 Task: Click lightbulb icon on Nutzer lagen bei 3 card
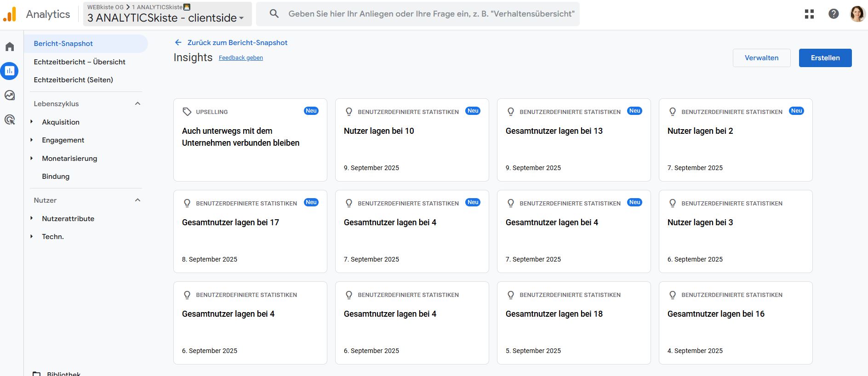pyautogui.click(x=673, y=203)
